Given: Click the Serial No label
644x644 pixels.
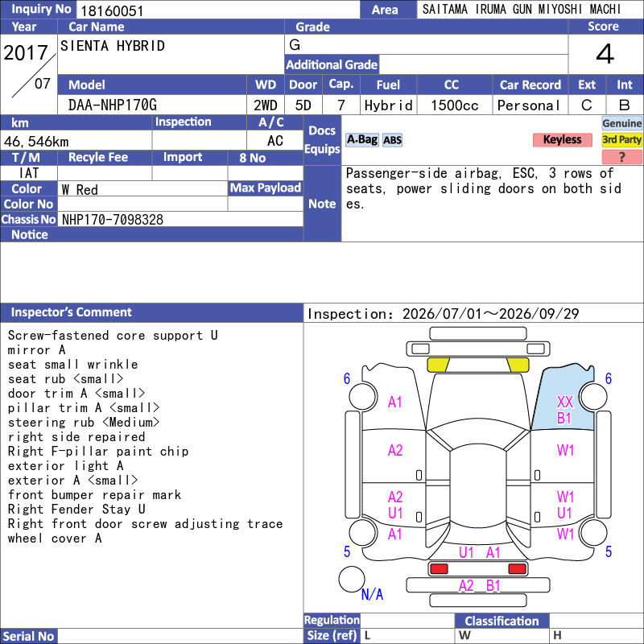Looking at the screenshot, I should click(29, 636).
